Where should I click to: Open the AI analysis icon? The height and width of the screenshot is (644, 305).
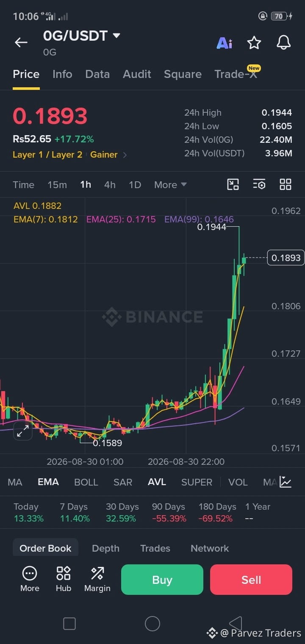coord(225,43)
